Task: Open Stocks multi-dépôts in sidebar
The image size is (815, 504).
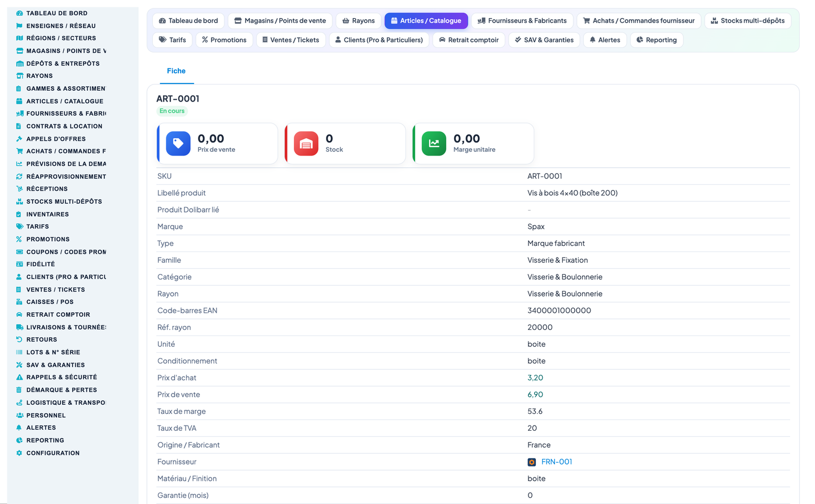Action: [64, 202]
